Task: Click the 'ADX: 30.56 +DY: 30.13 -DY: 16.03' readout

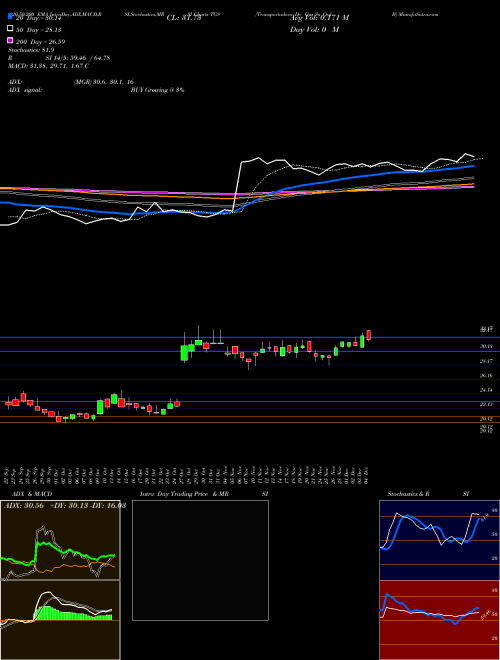Action: coord(65,506)
